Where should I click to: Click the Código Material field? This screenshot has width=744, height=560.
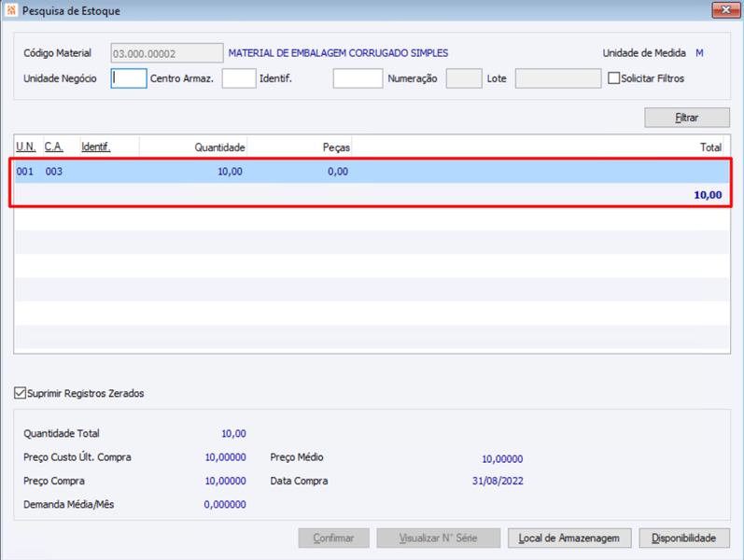click(167, 53)
